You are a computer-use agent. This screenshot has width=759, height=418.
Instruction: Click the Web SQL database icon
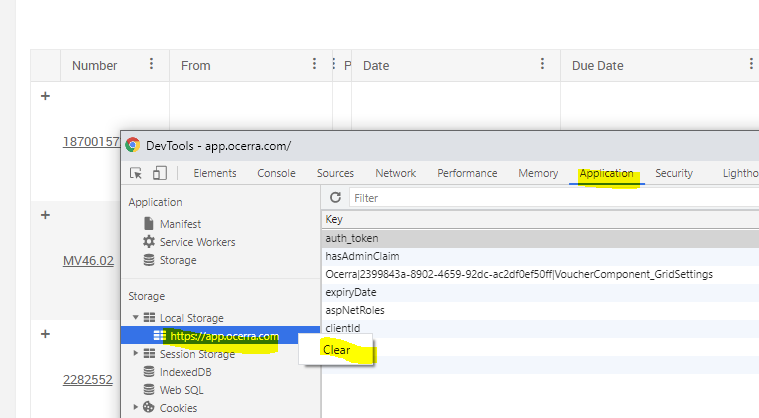click(x=149, y=389)
